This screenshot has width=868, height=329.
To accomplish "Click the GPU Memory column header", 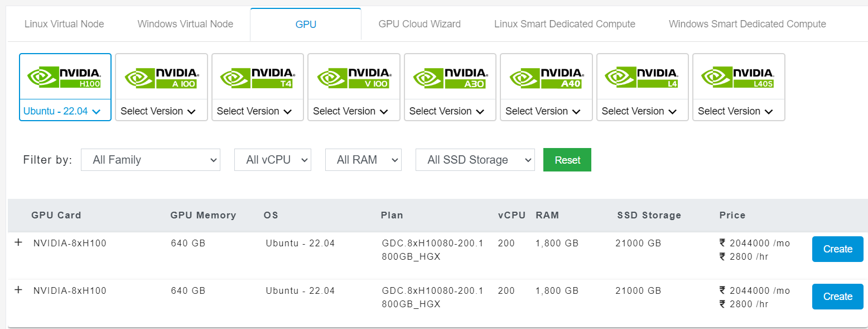I will [203, 215].
